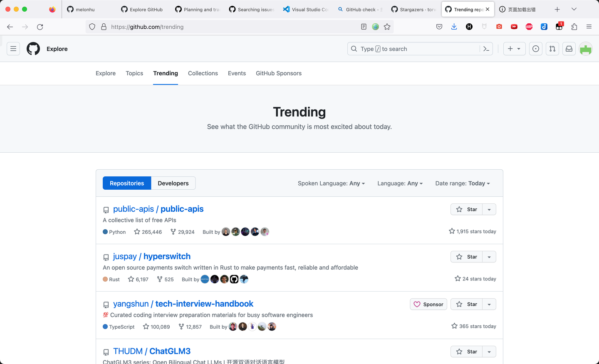Show site lock security information
The image size is (599, 364).
(x=104, y=27)
